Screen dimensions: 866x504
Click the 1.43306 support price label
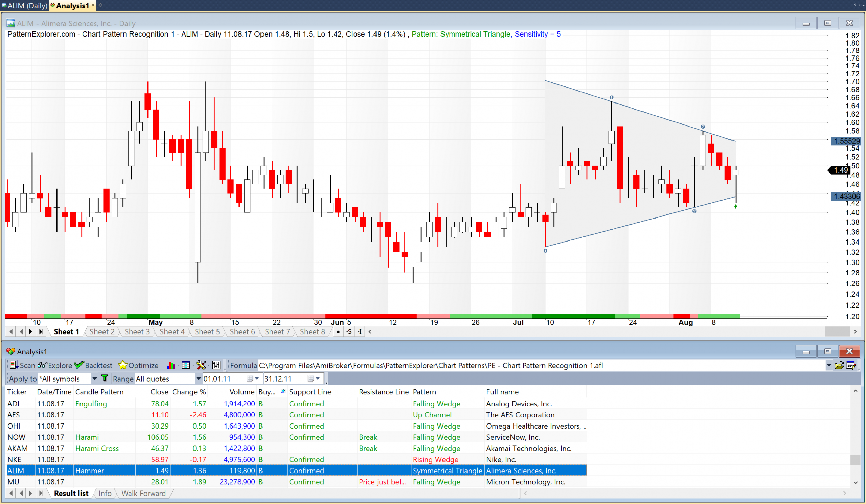(x=846, y=196)
